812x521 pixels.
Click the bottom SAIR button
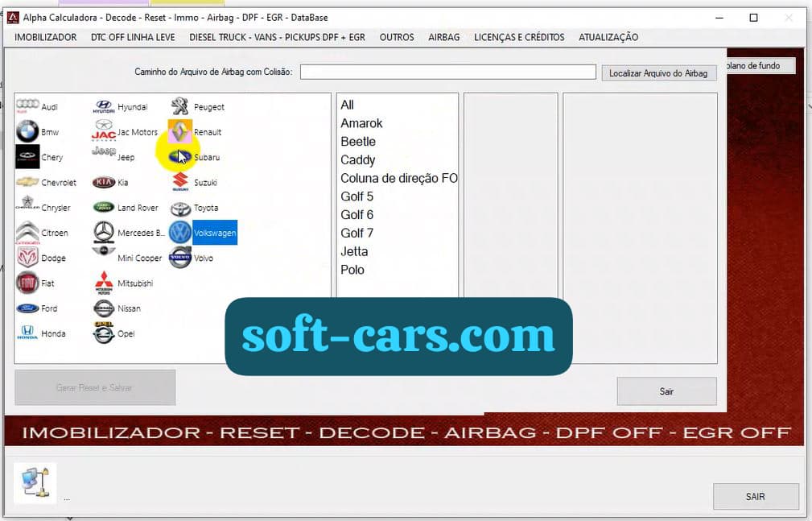coord(756,497)
